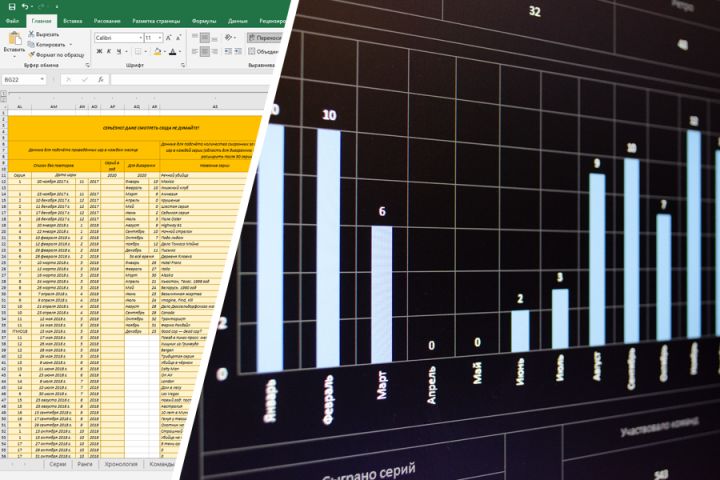This screenshot has height=480, width=720.
Task: Decrease the font size
Action: (x=179, y=38)
